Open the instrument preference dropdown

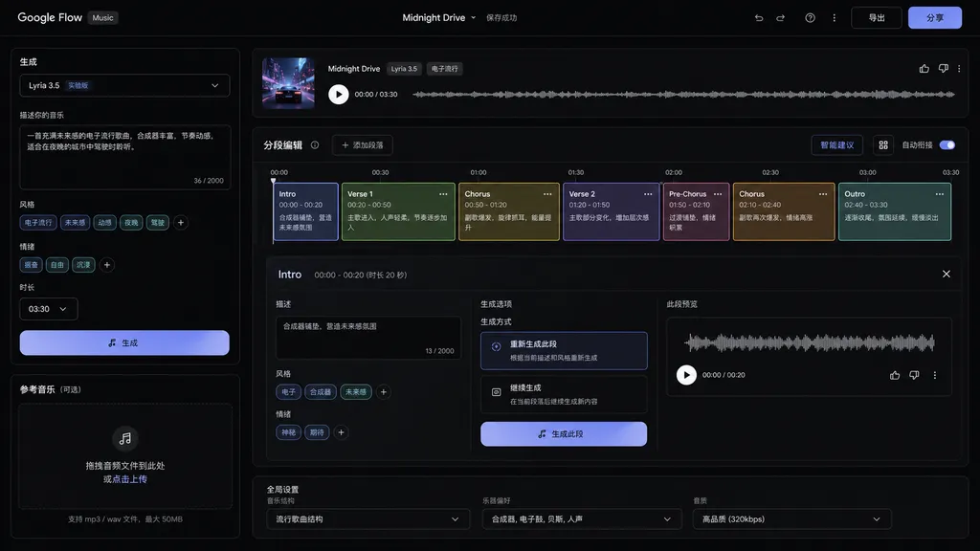(581, 519)
